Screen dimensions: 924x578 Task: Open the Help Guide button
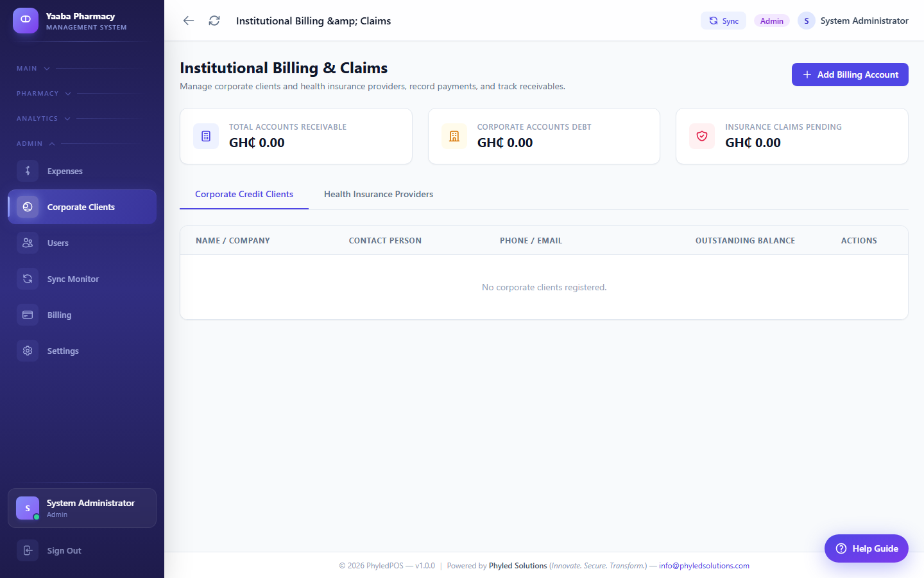(x=866, y=548)
